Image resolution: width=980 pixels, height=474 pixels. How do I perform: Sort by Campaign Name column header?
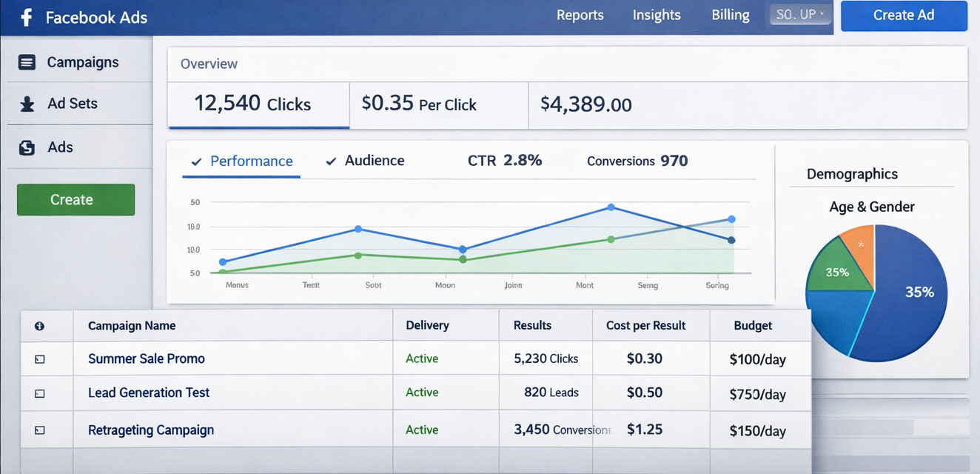(x=132, y=326)
